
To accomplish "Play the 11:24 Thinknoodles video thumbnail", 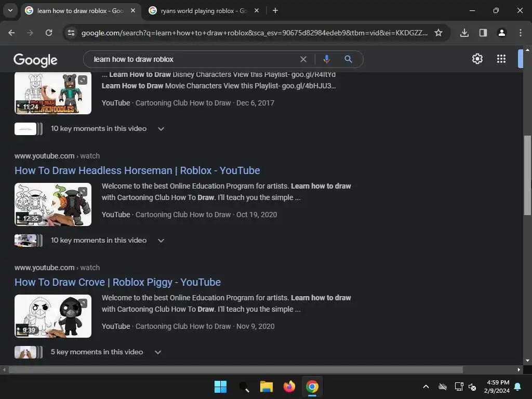I will 53,93.
